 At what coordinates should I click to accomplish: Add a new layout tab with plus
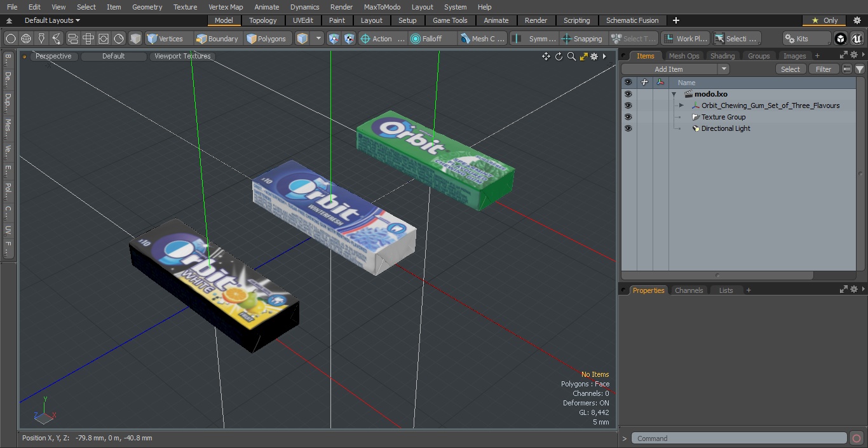[x=675, y=20]
